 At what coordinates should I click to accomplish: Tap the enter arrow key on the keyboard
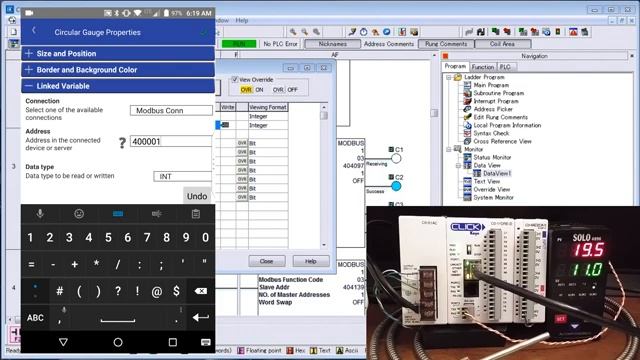click(x=200, y=317)
